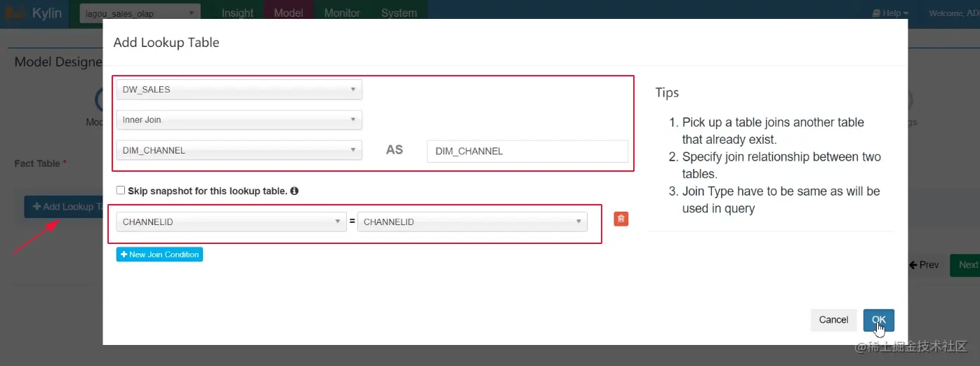This screenshot has width=980, height=366.
Task: Add a New Join Condition
Action: click(x=159, y=255)
